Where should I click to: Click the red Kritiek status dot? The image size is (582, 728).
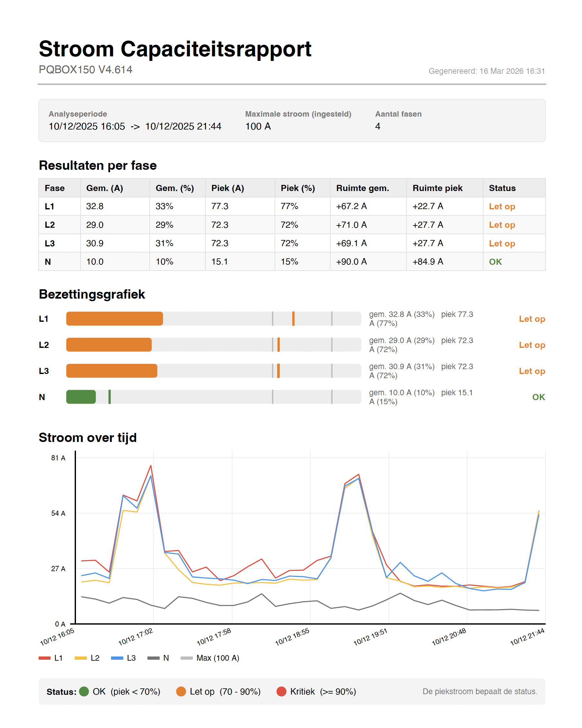coord(281,691)
